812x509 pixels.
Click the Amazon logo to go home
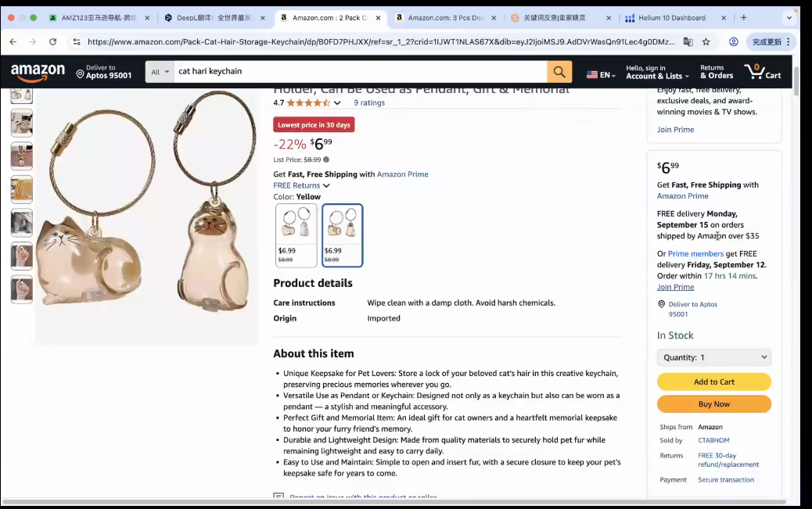coord(38,73)
